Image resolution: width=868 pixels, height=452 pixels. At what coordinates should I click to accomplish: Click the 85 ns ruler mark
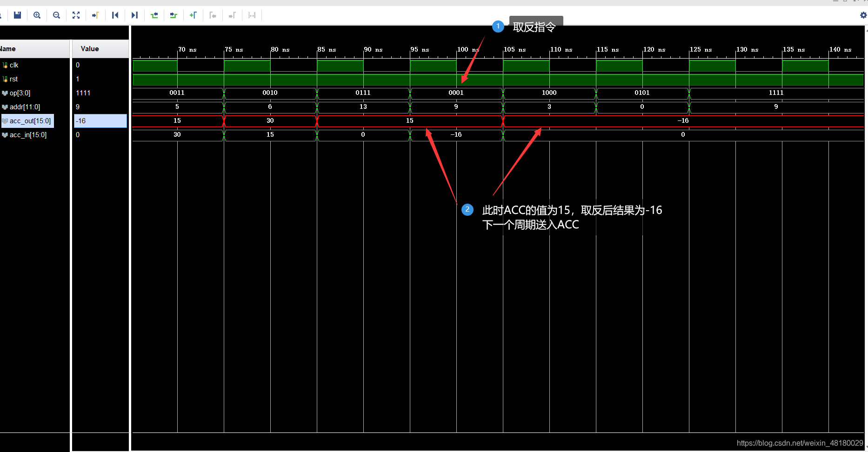327,49
